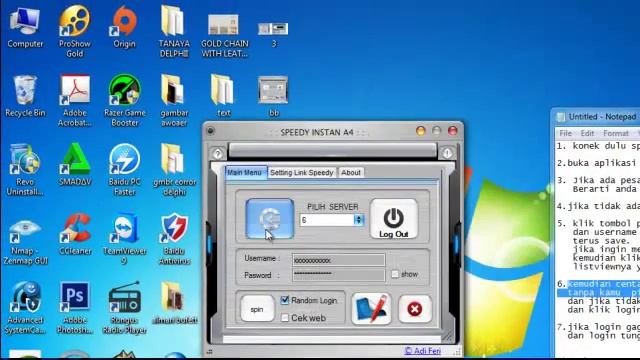This screenshot has width=640, height=360.
Task: Select the desktop file named bb
Action: (x=273, y=96)
